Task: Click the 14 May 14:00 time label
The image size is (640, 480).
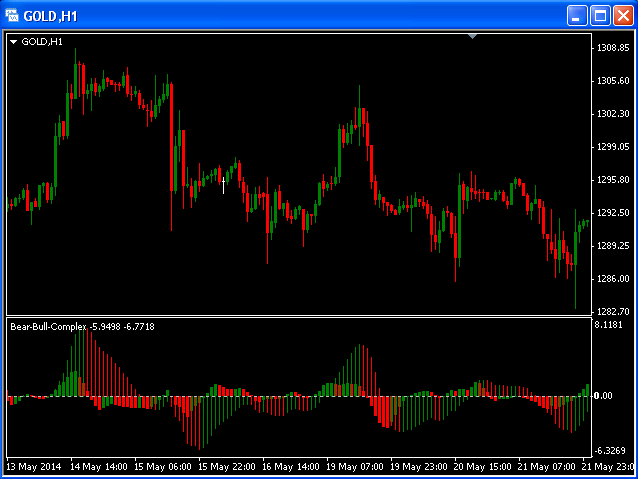Action: (99, 467)
